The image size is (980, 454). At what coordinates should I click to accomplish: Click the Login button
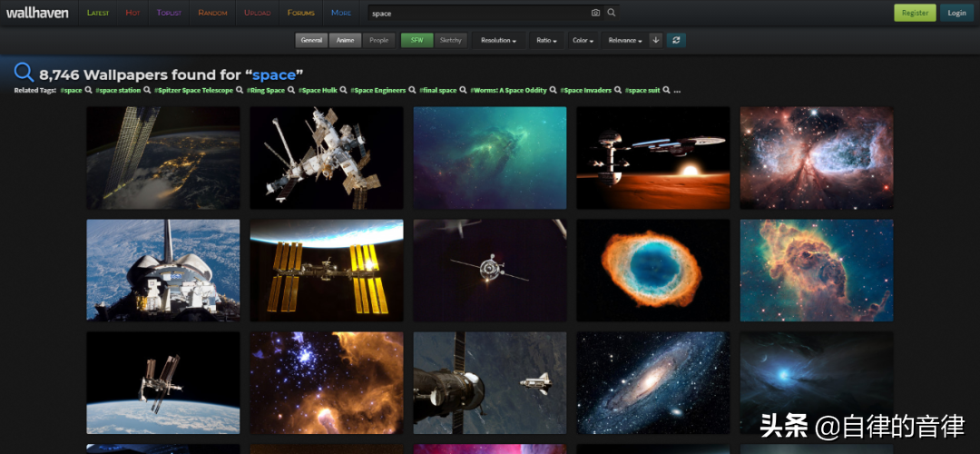(x=957, y=13)
